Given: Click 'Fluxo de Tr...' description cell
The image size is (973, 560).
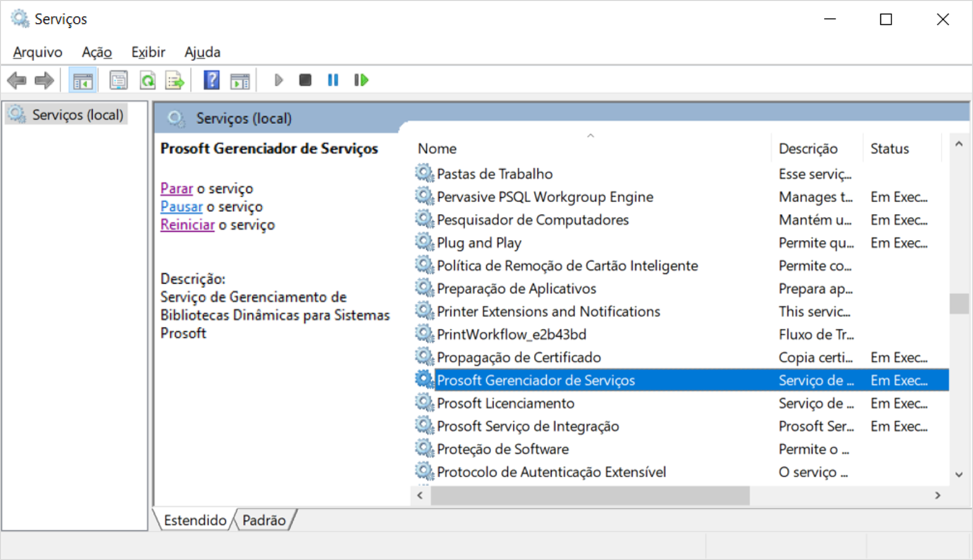Looking at the screenshot, I should coord(816,334).
